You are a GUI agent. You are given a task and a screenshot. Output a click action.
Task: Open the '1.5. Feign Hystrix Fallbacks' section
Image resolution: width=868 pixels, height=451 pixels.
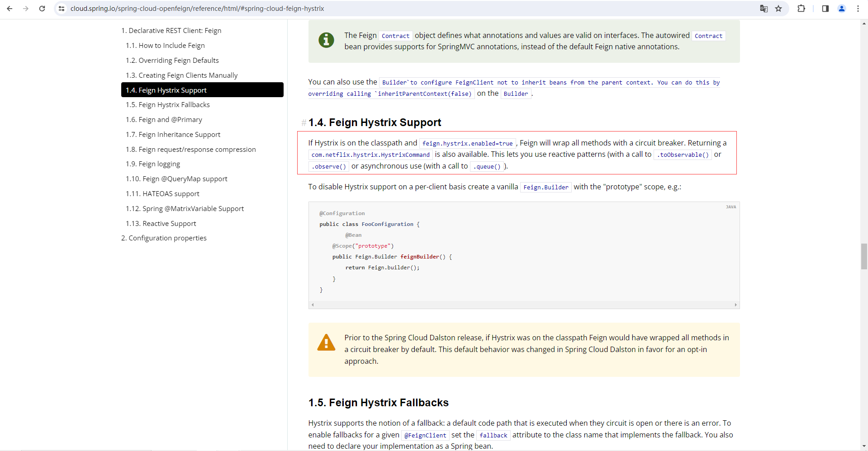(x=167, y=104)
